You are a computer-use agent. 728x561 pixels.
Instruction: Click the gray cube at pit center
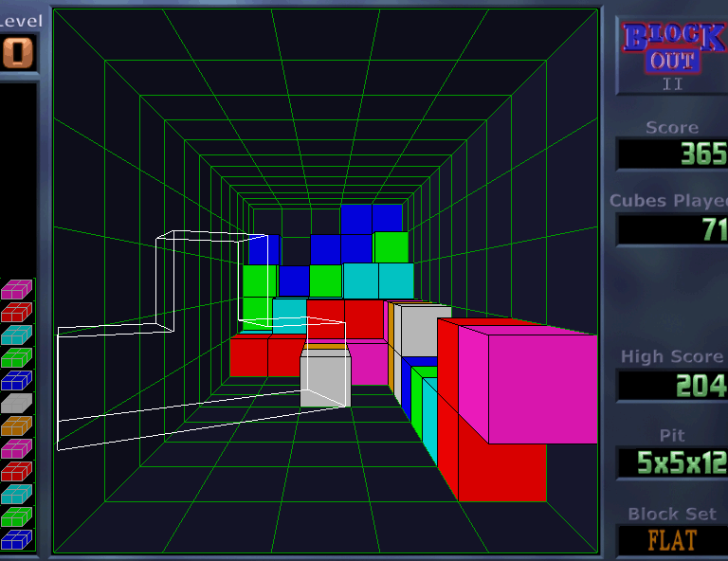tap(325, 381)
